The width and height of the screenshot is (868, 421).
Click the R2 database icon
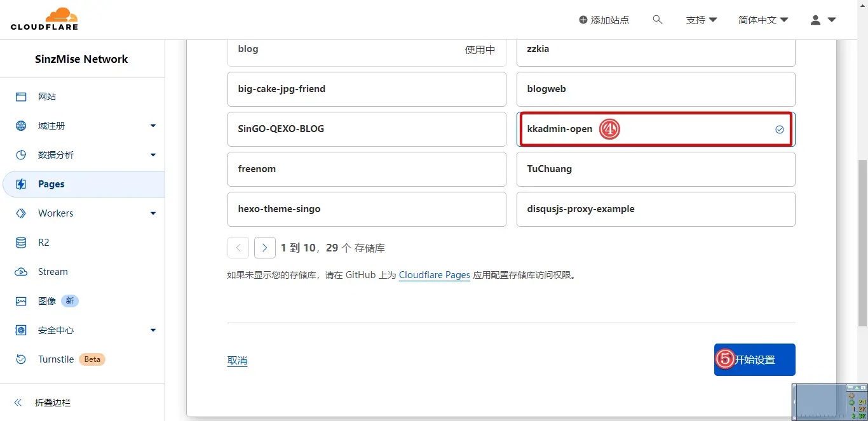[21, 243]
